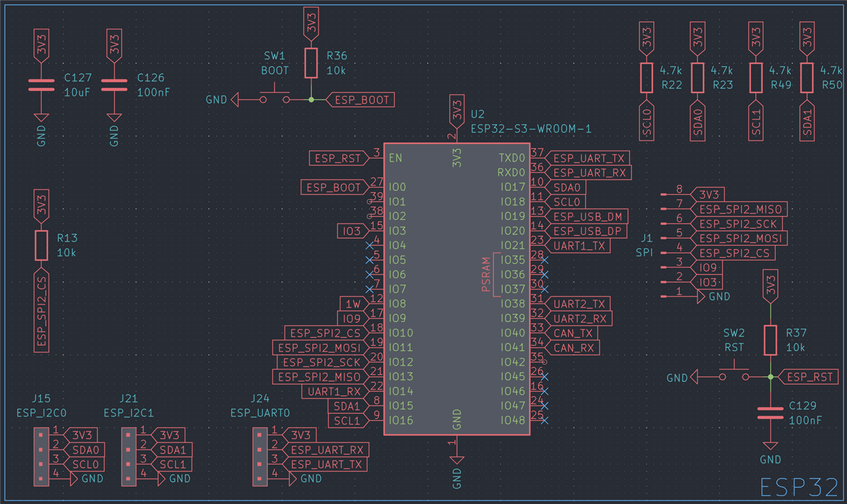Click the R49 resistor symbol
Image resolution: width=847 pixels, height=504 pixels.
756,78
